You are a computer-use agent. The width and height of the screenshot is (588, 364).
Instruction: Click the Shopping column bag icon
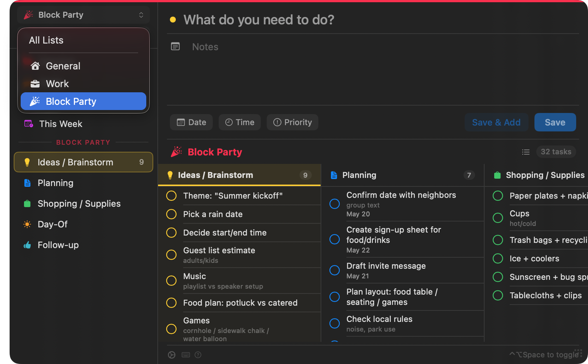[498, 175]
